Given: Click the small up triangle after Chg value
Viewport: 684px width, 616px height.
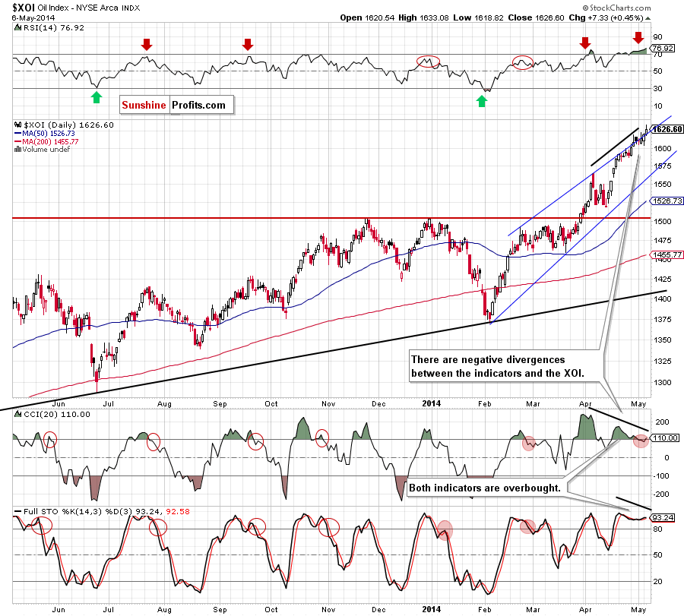Looking at the screenshot, I should (x=648, y=18).
